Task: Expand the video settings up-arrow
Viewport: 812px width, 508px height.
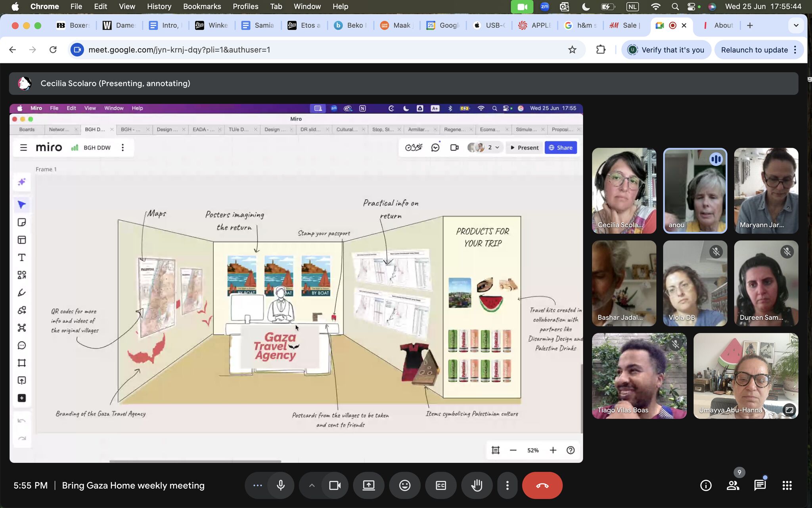Action: (312, 485)
